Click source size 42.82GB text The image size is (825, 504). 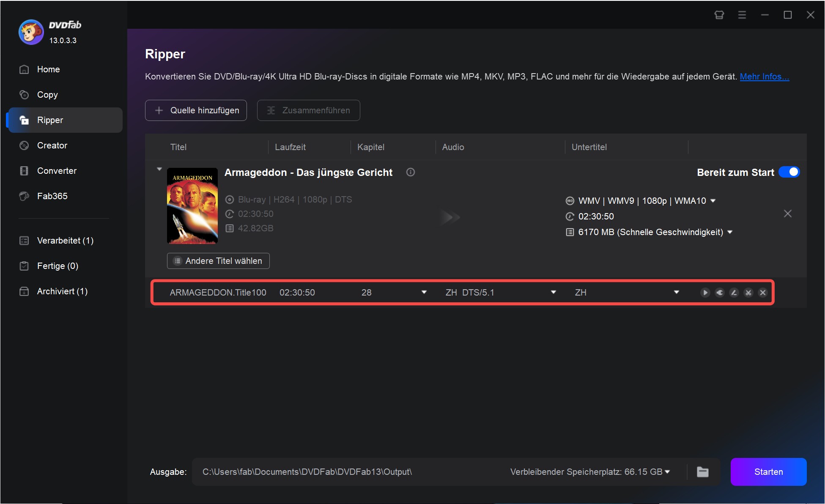pyautogui.click(x=255, y=228)
